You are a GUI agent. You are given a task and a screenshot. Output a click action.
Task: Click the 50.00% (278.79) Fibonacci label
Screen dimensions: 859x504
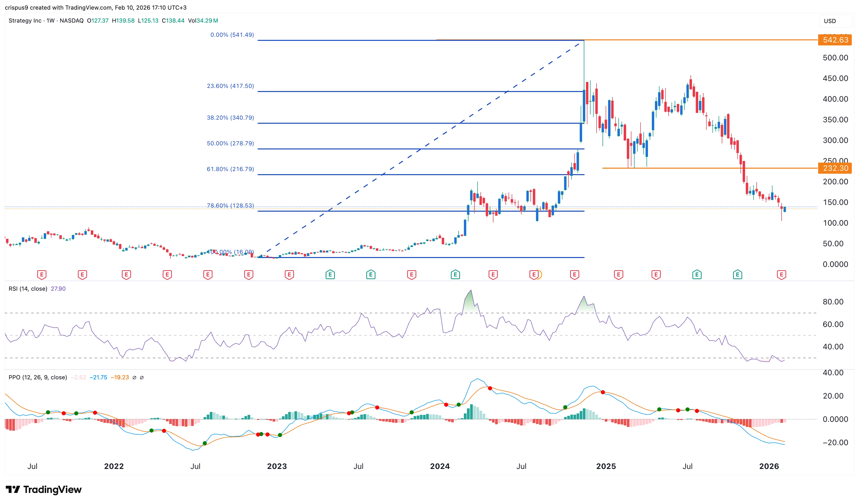coord(230,143)
